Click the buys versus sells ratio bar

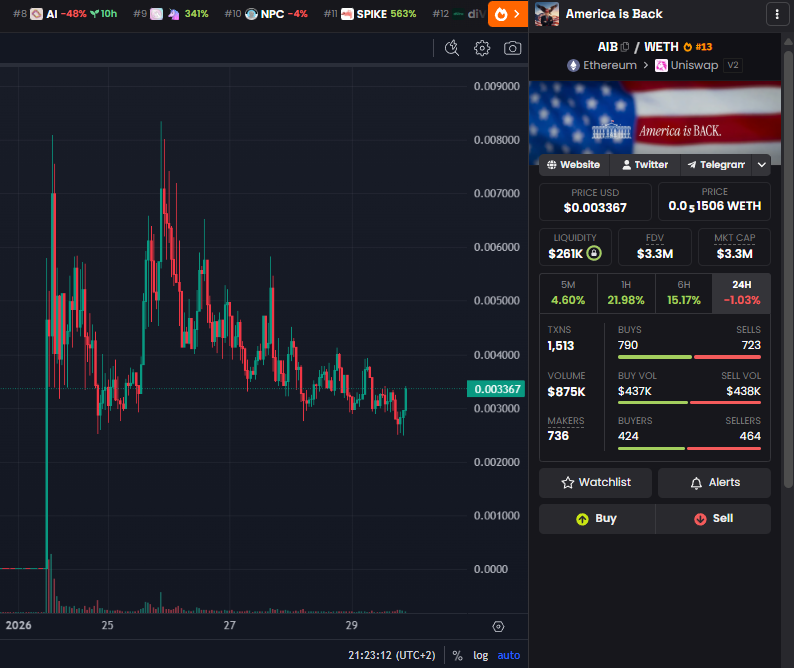(x=689, y=357)
